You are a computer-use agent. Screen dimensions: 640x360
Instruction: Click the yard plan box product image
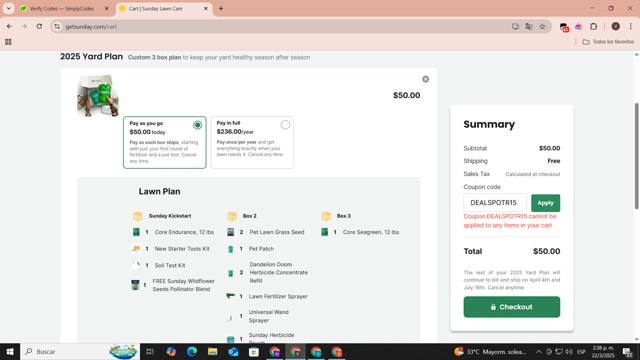(x=98, y=96)
